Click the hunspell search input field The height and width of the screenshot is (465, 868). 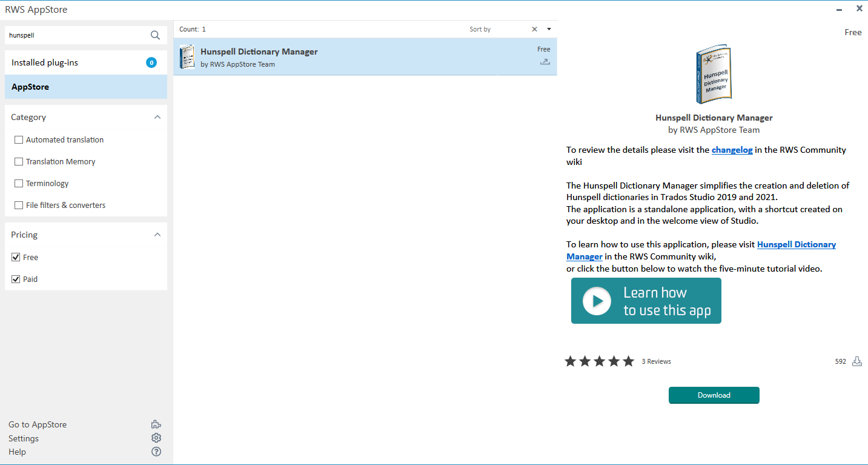point(78,35)
